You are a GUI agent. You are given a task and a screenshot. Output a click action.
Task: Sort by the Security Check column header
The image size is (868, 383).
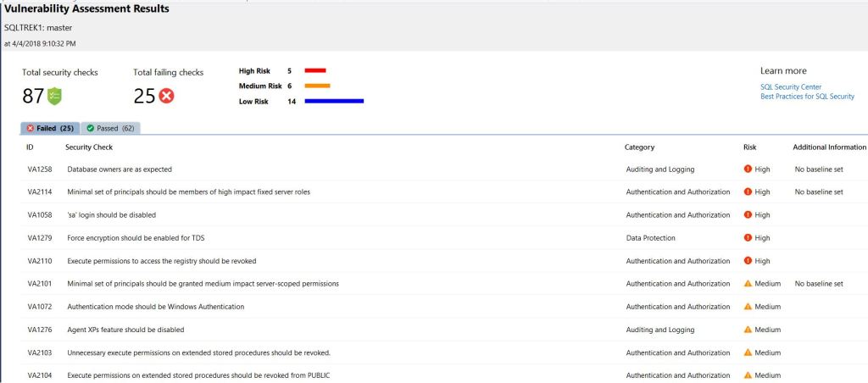coord(89,147)
